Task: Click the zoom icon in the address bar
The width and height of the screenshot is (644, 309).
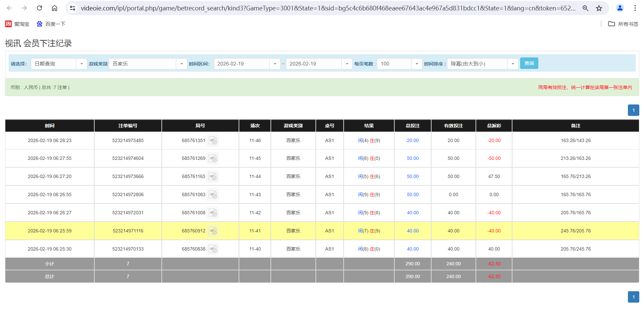Action: (585, 8)
